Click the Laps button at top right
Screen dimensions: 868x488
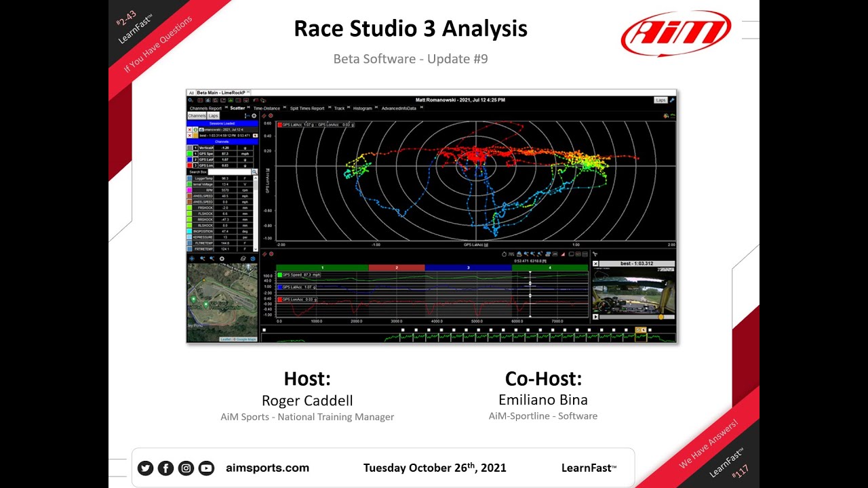point(660,100)
